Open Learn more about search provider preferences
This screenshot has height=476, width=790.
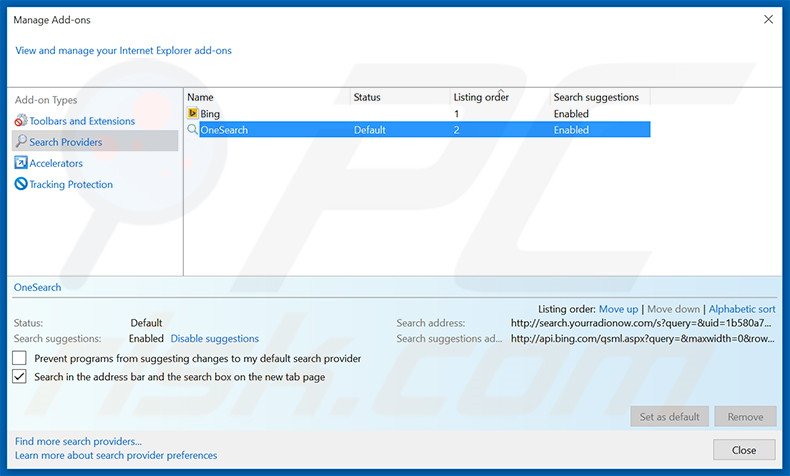[116, 455]
